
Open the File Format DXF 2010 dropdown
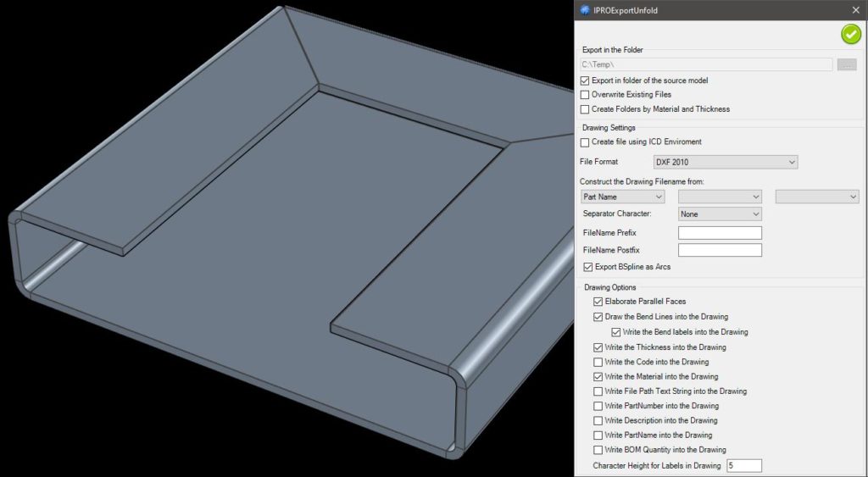tap(726, 162)
